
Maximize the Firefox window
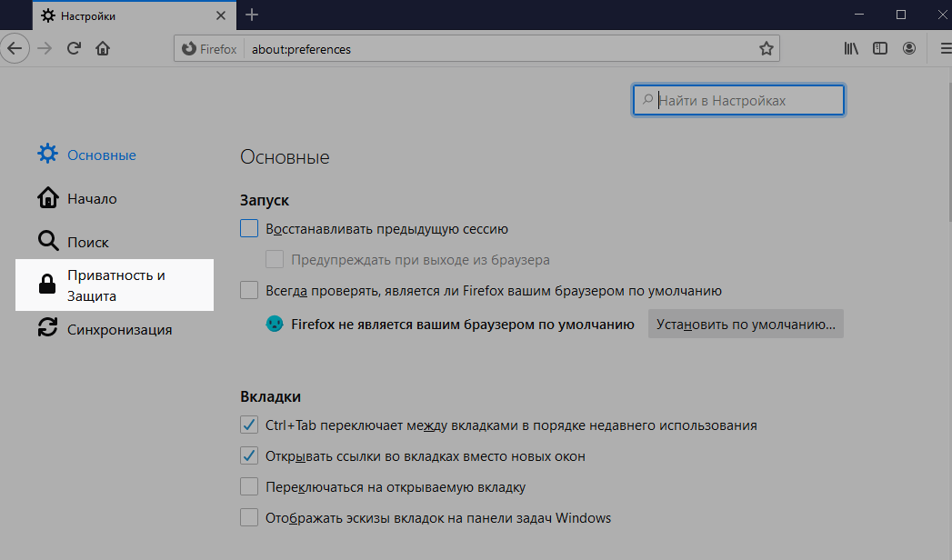(x=901, y=15)
